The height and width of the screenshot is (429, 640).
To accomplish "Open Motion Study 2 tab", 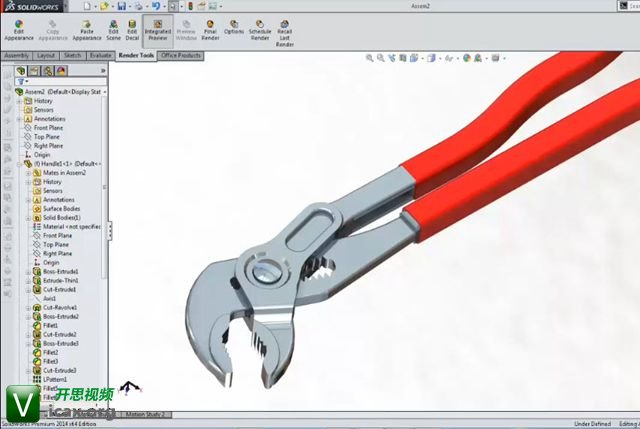I will (145, 414).
